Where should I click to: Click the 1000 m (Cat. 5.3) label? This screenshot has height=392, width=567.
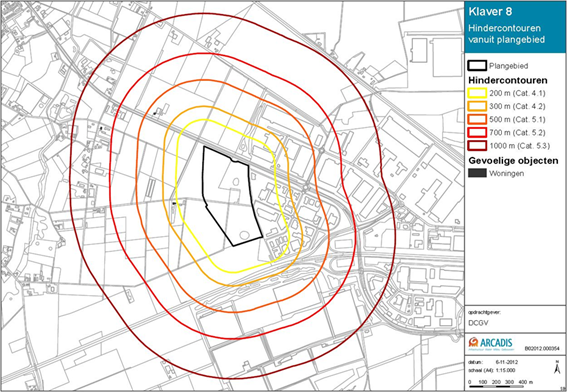coord(520,146)
